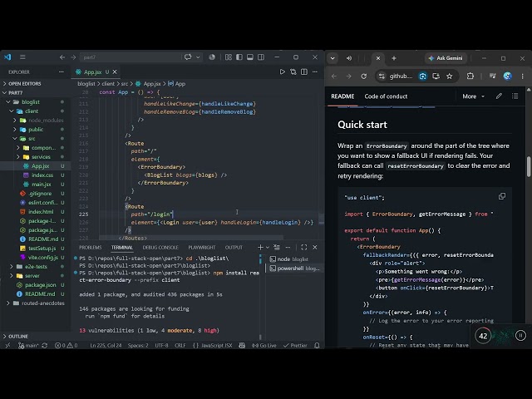Screen dimensions: 532x399
Task: Expand the node_modules folder
Action: [46, 120]
